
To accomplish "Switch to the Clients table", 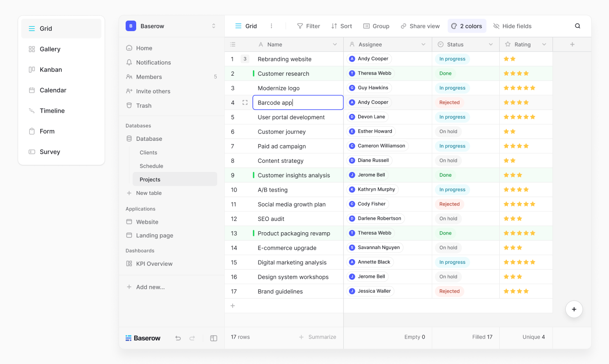I will (x=148, y=152).
